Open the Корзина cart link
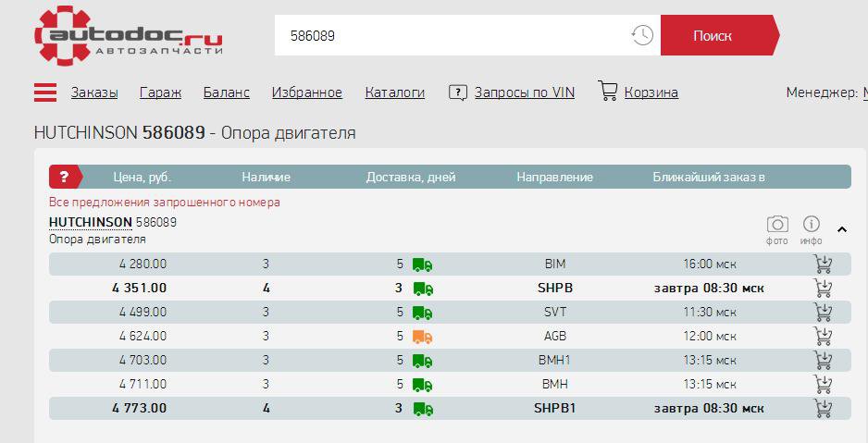The image size is (868, 443). tap(651, 92)
